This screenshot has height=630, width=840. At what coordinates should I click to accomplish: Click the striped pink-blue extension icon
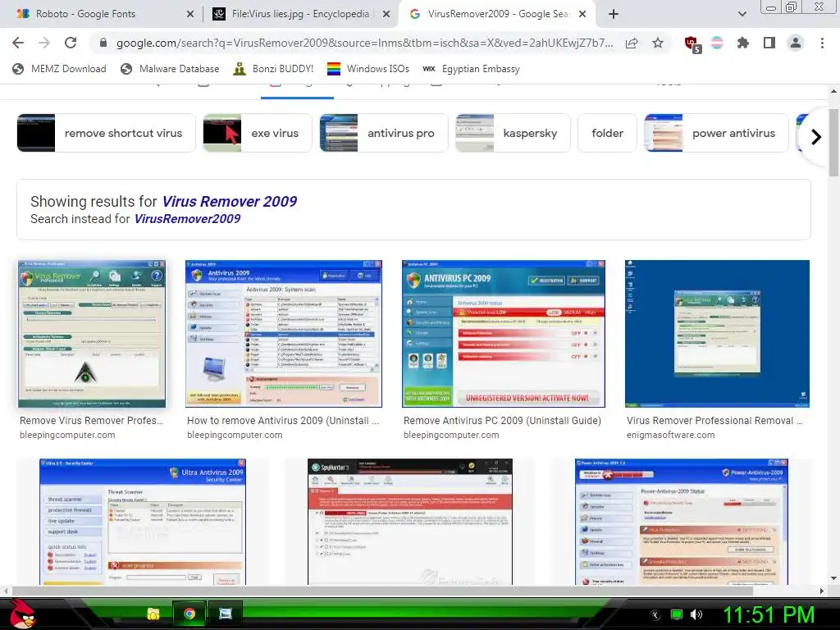(x=717, y=43)
